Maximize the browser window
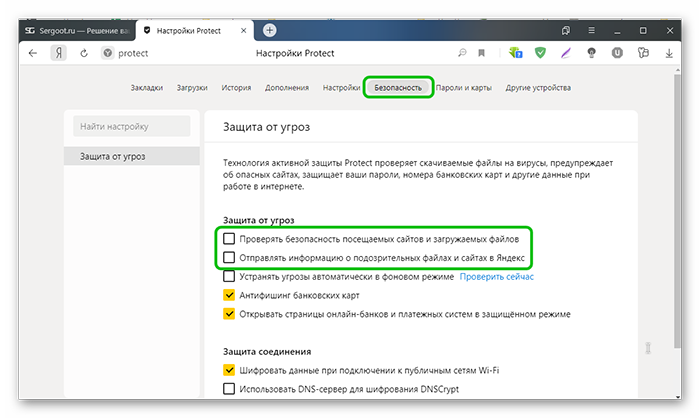The image size is (700, 418). click(x=643, y=30)
